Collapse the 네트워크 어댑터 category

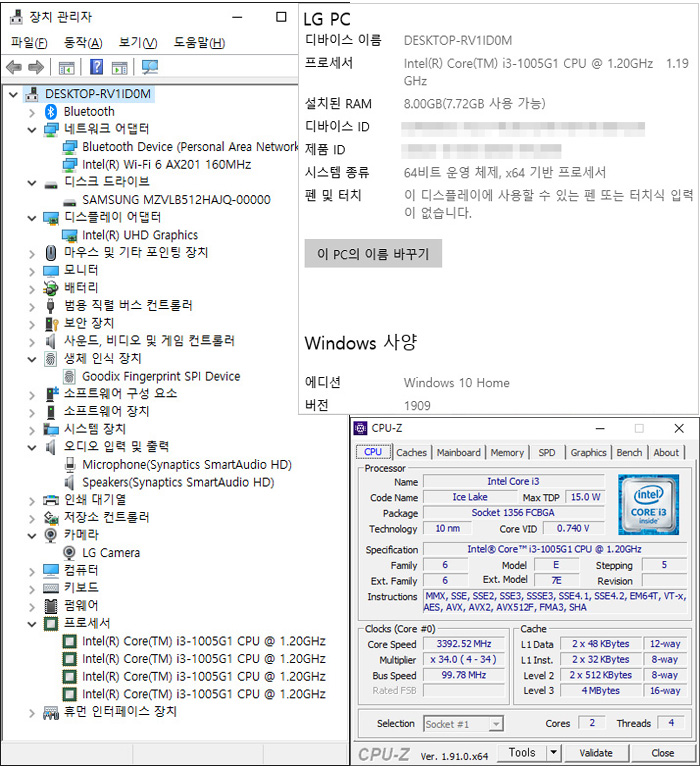click(32, 130)
